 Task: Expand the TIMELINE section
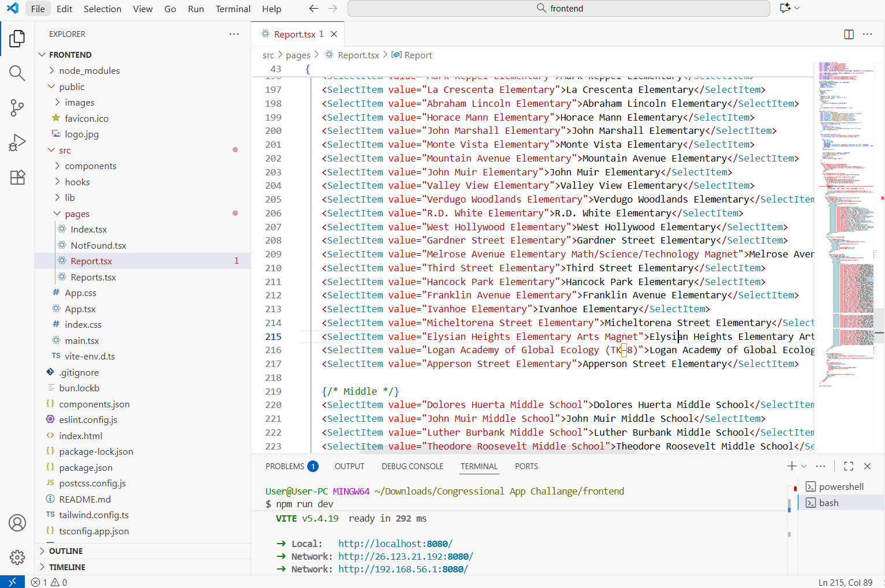[143, 567]
